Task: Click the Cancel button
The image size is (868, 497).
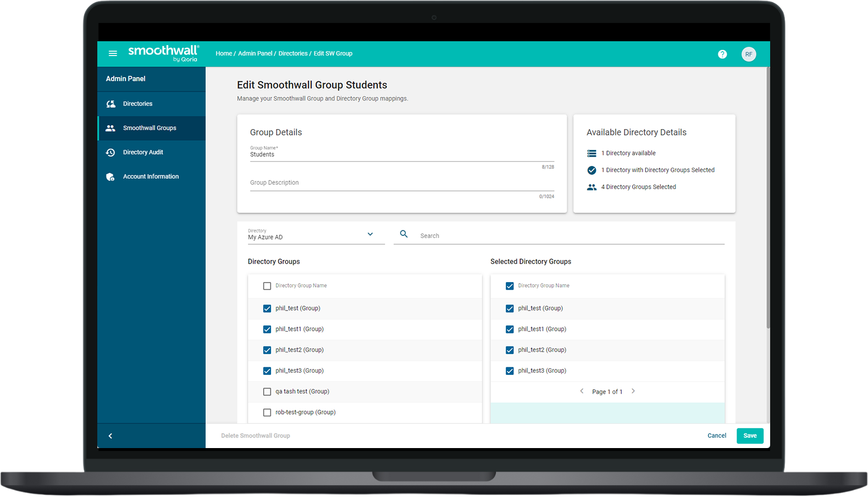Action: 717,436
